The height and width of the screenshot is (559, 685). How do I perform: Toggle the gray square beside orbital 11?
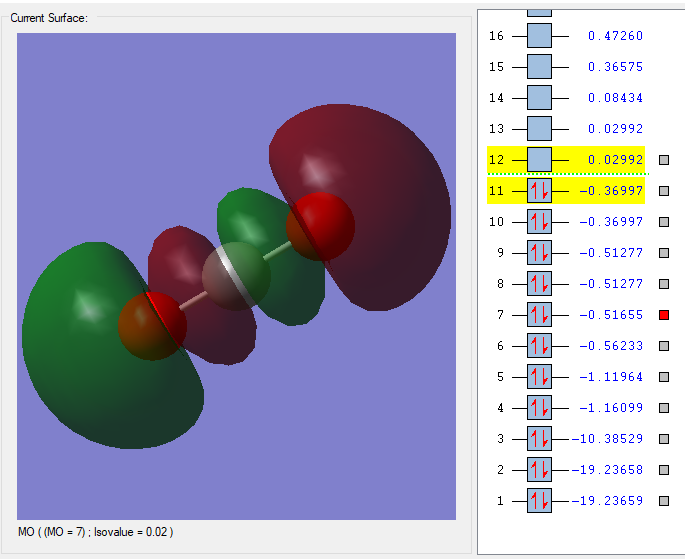[x=664, y=191]
